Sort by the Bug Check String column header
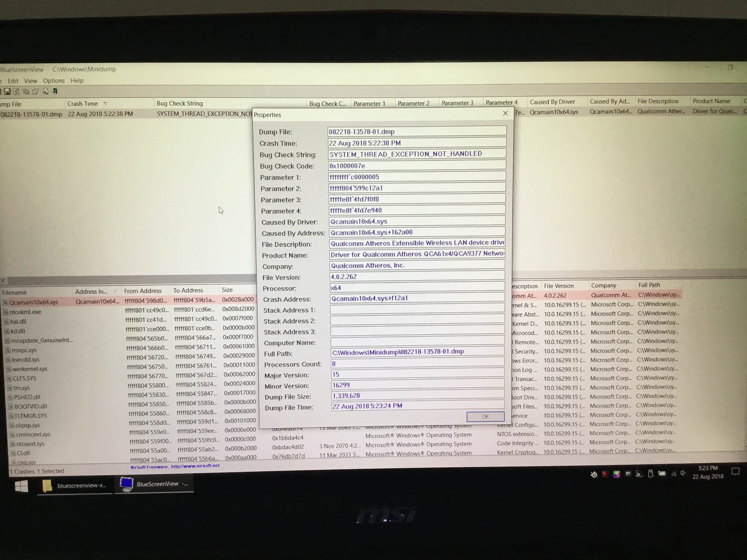 (230, 103)
